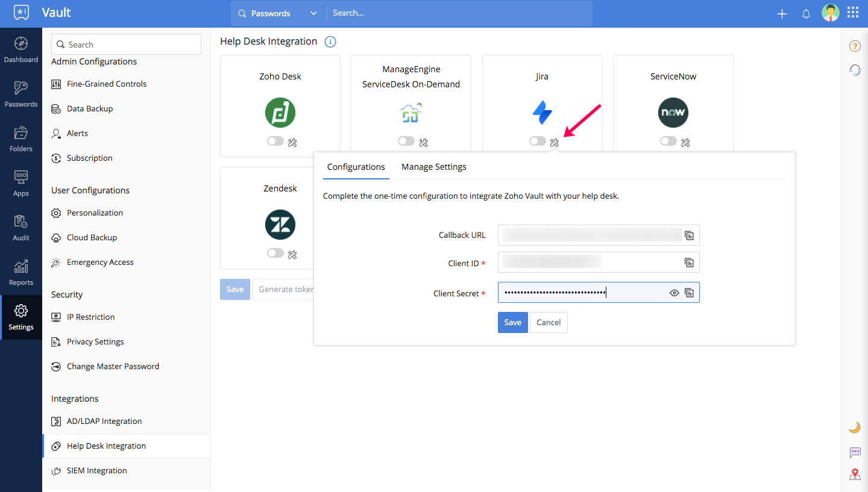
Task: Copy the Callback URL value
Action: pyautogui.click(x=689, y=235)
